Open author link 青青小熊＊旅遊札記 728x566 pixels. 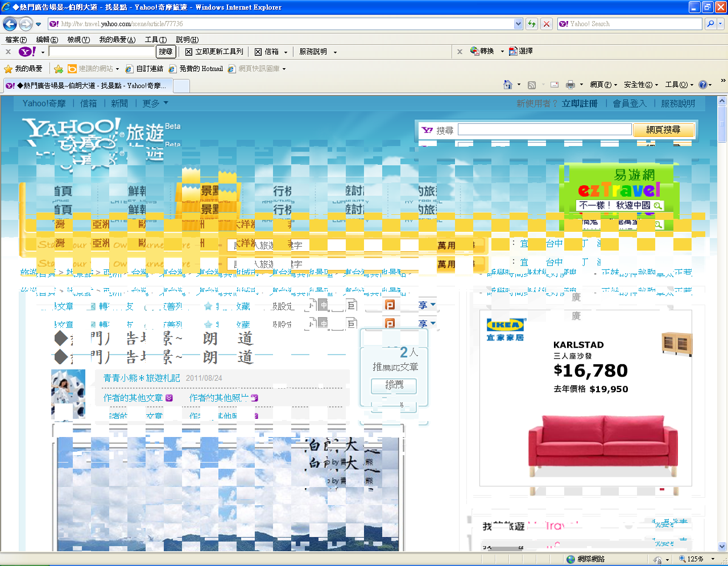point(142,378)
